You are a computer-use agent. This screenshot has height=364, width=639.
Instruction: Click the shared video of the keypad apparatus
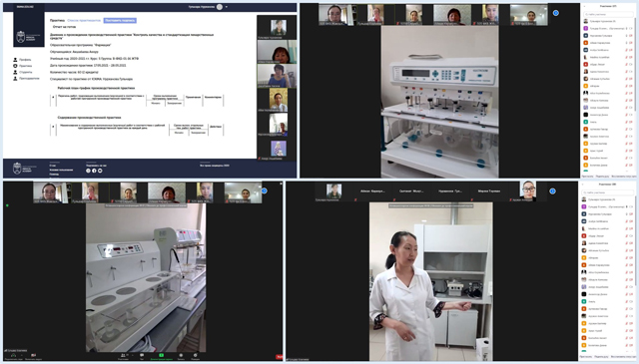[439, 102]
